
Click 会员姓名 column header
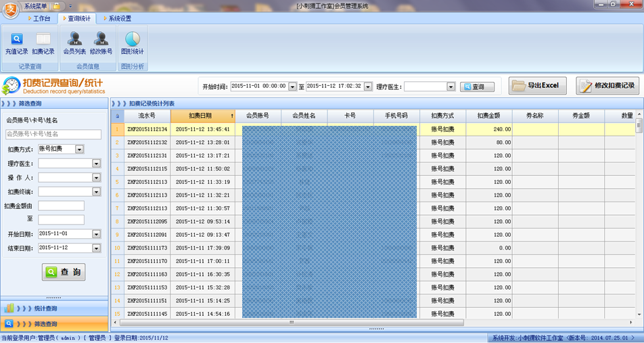click(304, 116)
